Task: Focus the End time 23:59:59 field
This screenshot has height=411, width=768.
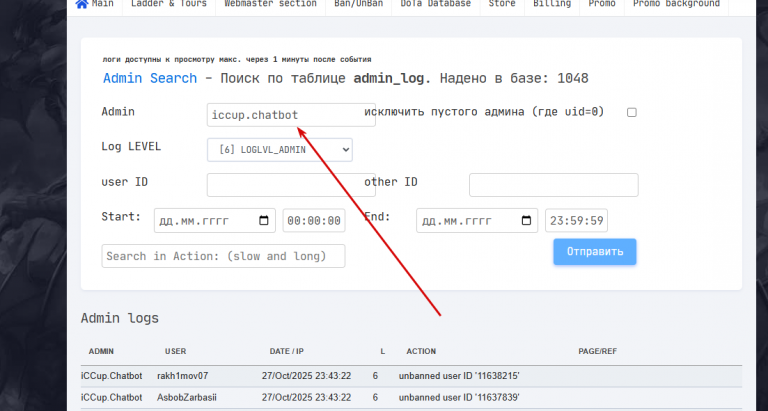Action: tap(576, 220)
